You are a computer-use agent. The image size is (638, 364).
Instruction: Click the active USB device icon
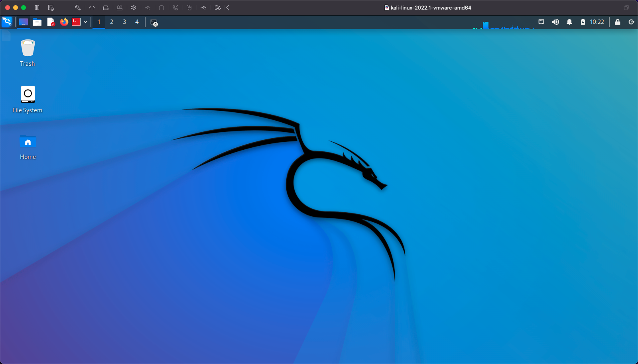[203, 8]
